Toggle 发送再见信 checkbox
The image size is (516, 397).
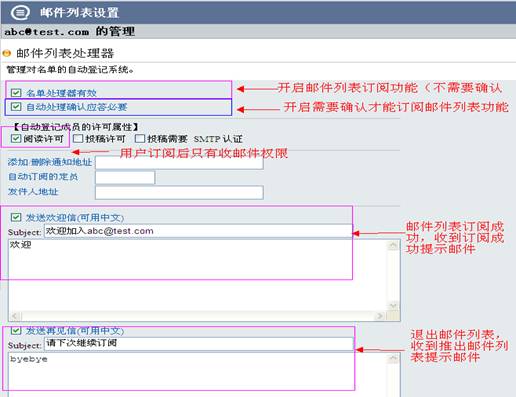pos(16,330)
